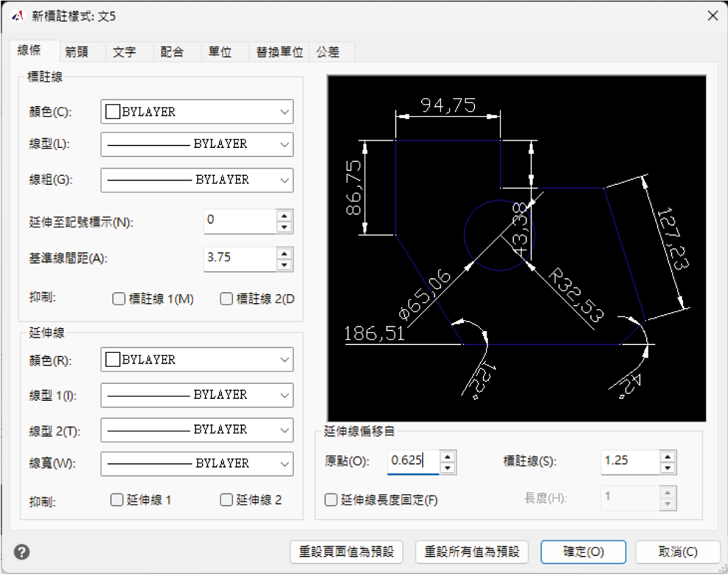Image resolution: width=728 pixels, height=576 pixels.
Task: Decrease 延伸至記號標示(N) value
Action: click(x=284, y=227)
